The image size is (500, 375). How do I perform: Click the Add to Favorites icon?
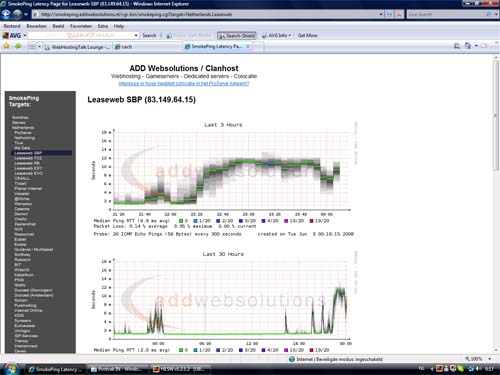18,46
